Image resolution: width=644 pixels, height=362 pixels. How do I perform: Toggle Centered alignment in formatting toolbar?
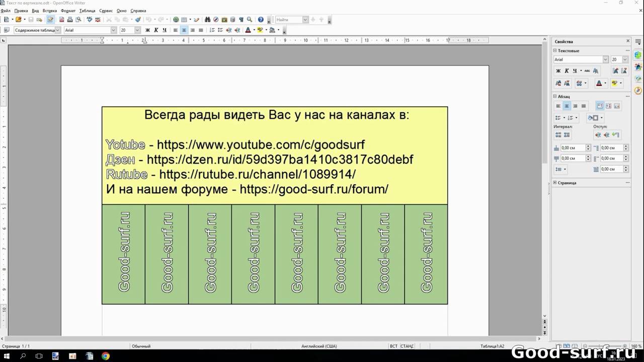184,30
